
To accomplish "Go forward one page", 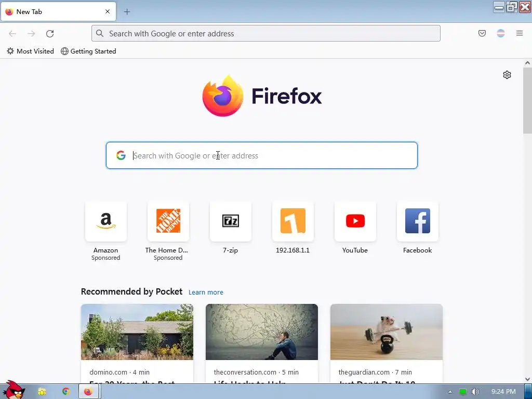I will pos(31,34).
